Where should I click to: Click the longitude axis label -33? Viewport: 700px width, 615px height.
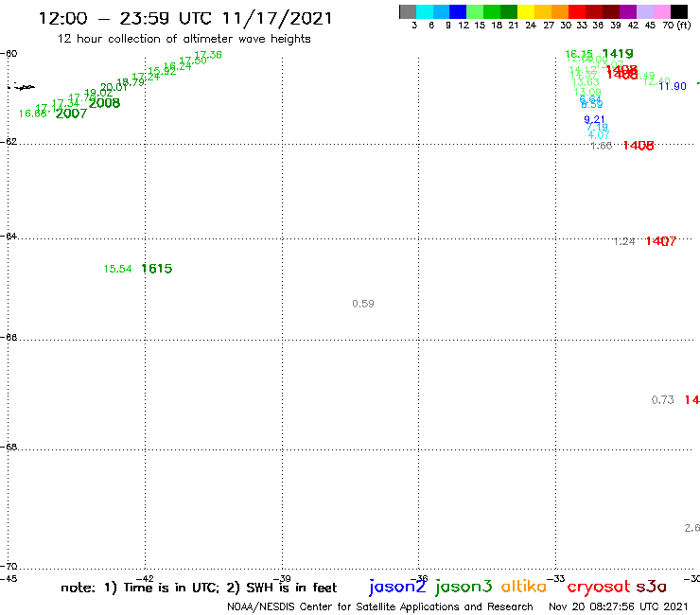(556, 579)
